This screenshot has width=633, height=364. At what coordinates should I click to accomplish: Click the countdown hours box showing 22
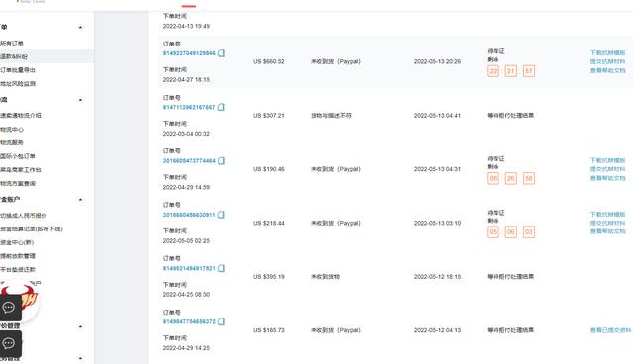pyautogui.click(x=493, y=71)
